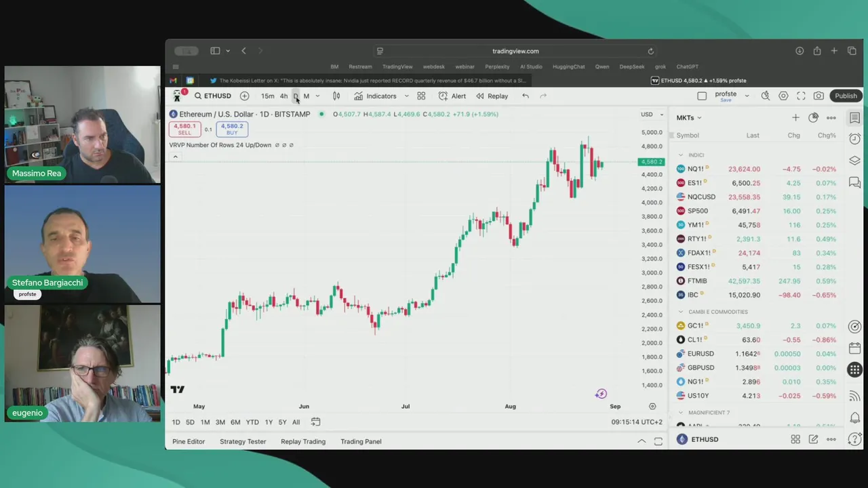Select the All date range
This screenshot has height=488, width=868.
click(x=296, y=422)
